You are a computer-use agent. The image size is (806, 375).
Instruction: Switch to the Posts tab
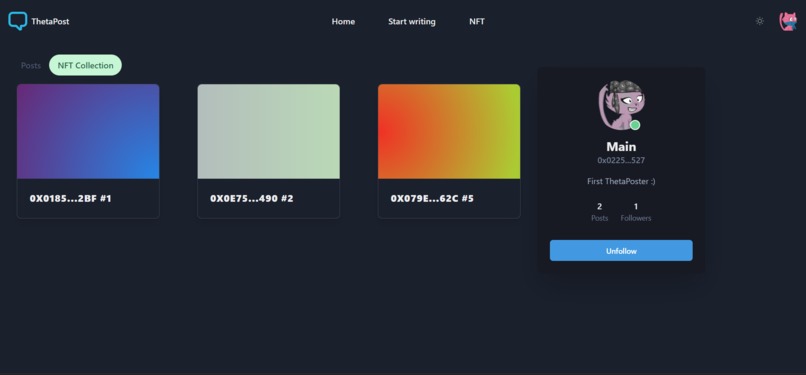coord(31,65)
